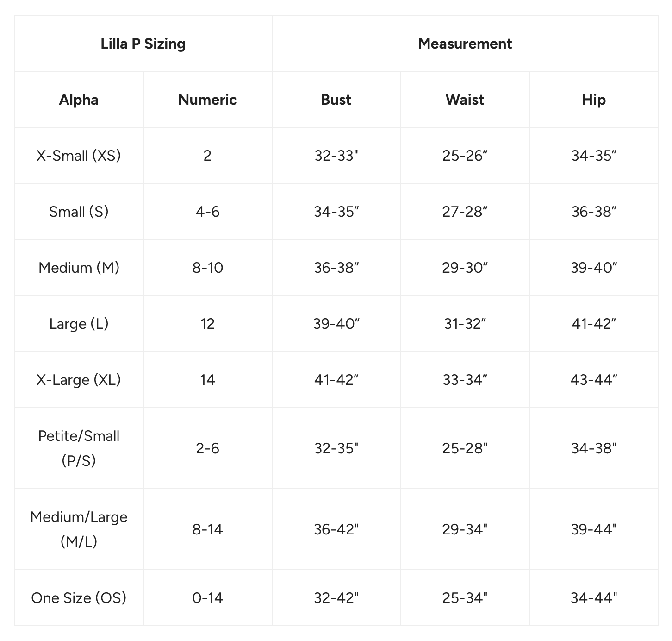
Task: Click the Measurement header cell
Action: [x=465, y=44]
